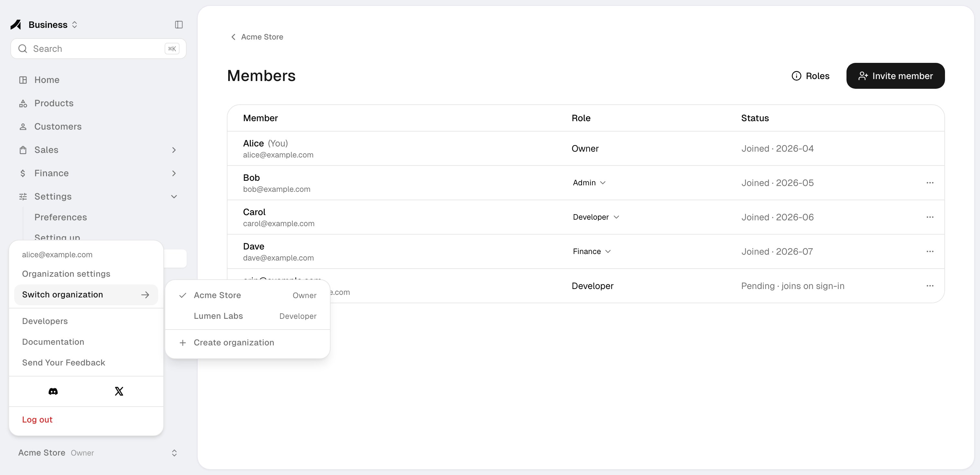Image resolution: width=980 pixels, height=475 pixels.
Task: Click alice@example.com in Alice's row
Action: 278,155
